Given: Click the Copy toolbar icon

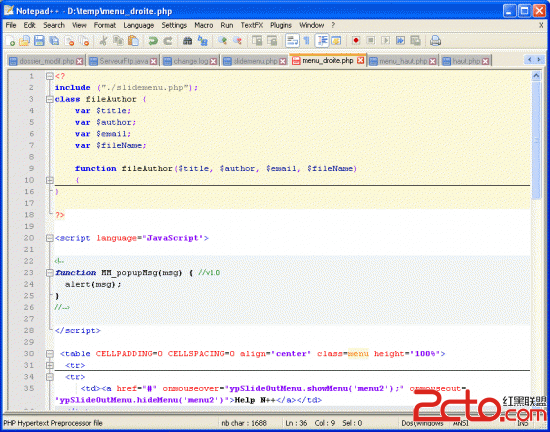Looking at the screenshot, I should coord(118,41).
